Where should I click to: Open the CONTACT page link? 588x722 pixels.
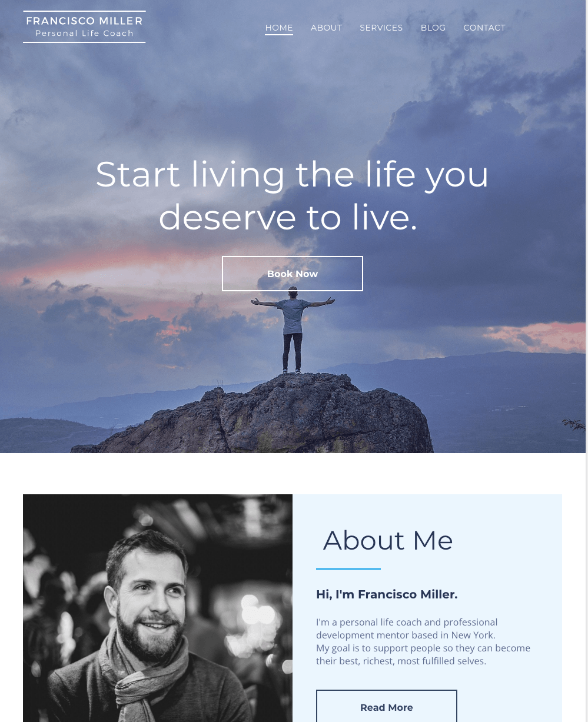[x=484, y=28]
